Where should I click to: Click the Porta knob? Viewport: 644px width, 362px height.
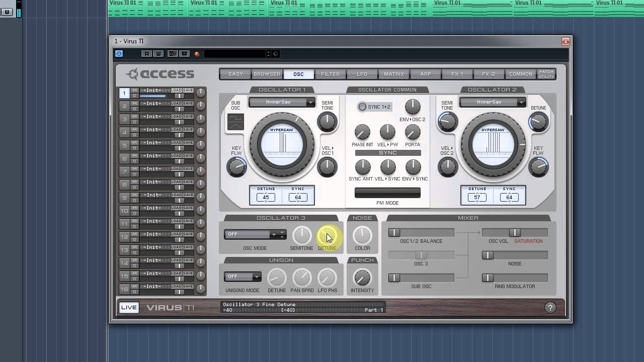tap(413, 132)
